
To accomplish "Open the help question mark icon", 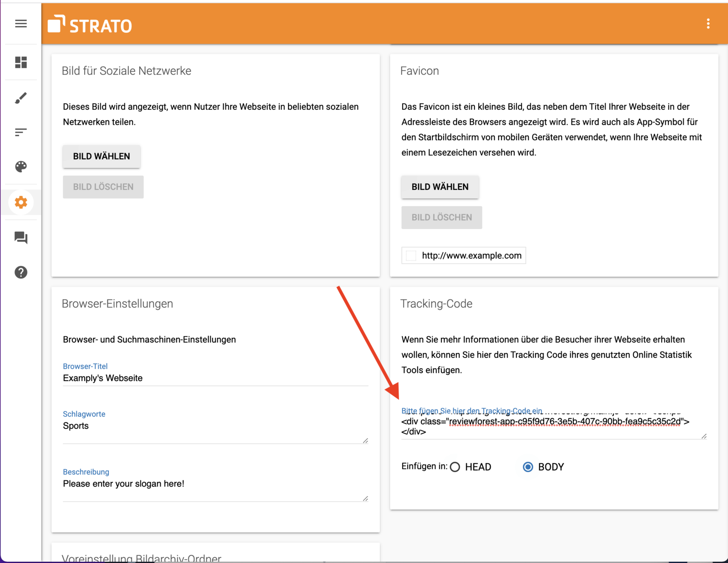I will (21, 272).
